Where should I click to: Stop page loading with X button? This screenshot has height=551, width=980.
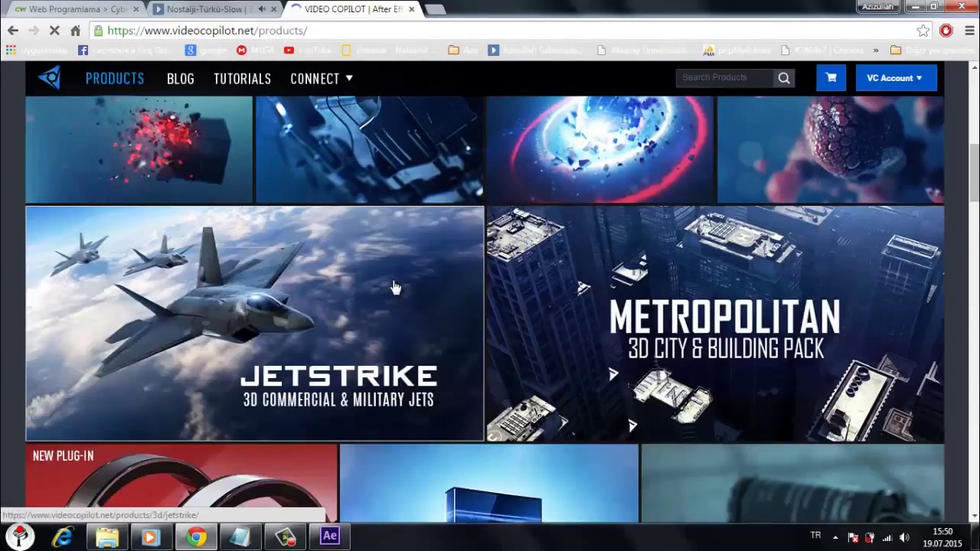pyautogui.click(x=54, y=31)
